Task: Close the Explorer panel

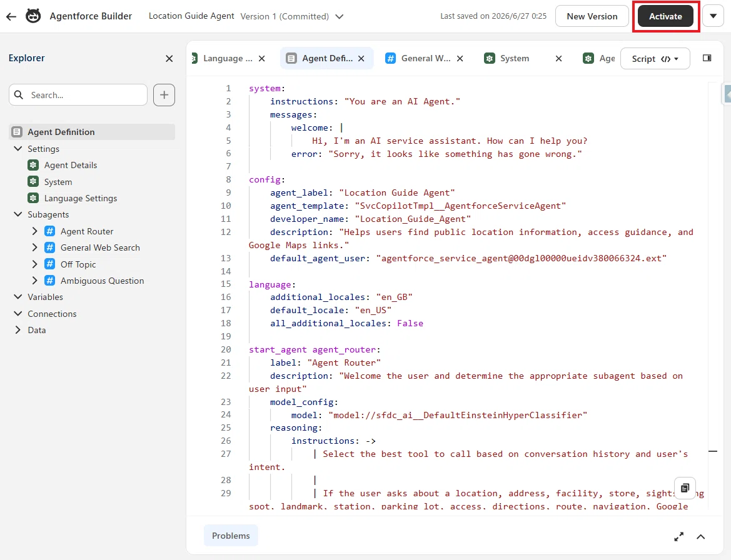Action: [169, 58]
